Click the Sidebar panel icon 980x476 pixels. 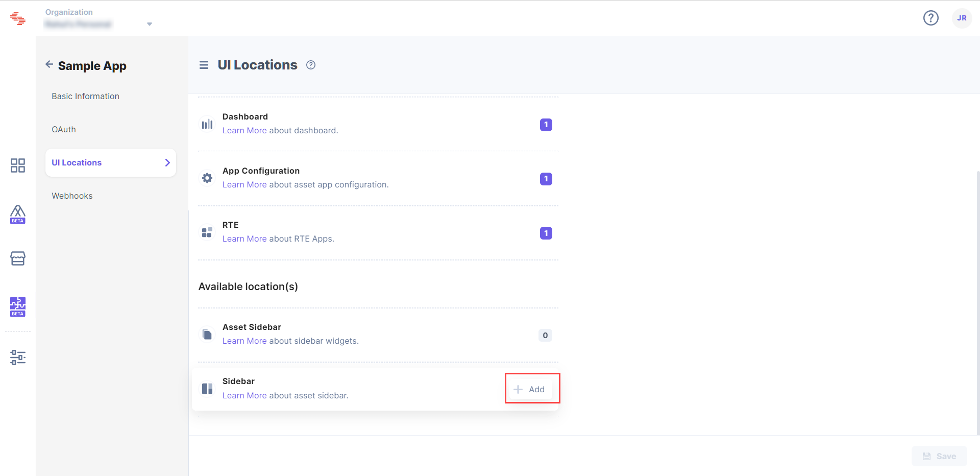click(207, 389)
